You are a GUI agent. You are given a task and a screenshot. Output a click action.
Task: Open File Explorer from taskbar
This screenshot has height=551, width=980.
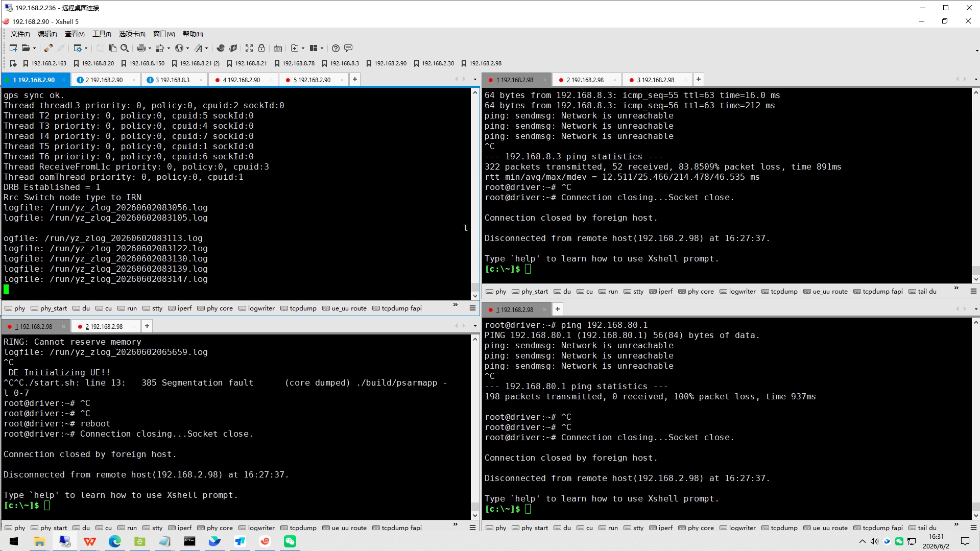coord(39,541)
